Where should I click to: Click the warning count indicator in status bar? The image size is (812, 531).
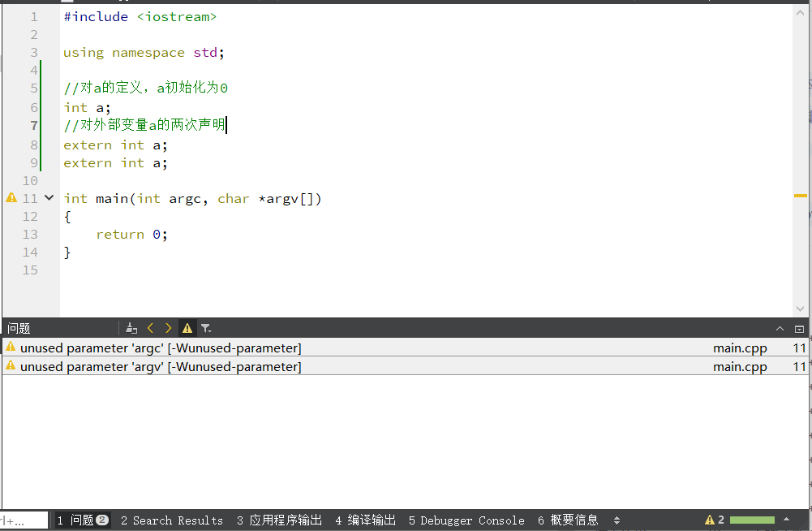pos(714,520)
